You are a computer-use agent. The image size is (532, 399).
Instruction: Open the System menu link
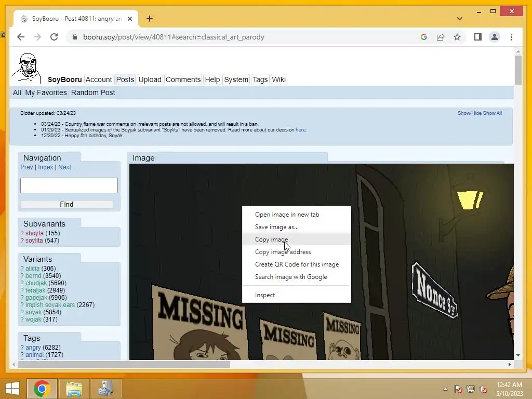[236, 79]
